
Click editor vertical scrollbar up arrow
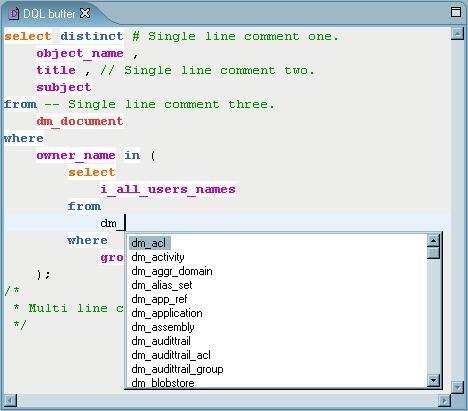pos(457,34)
